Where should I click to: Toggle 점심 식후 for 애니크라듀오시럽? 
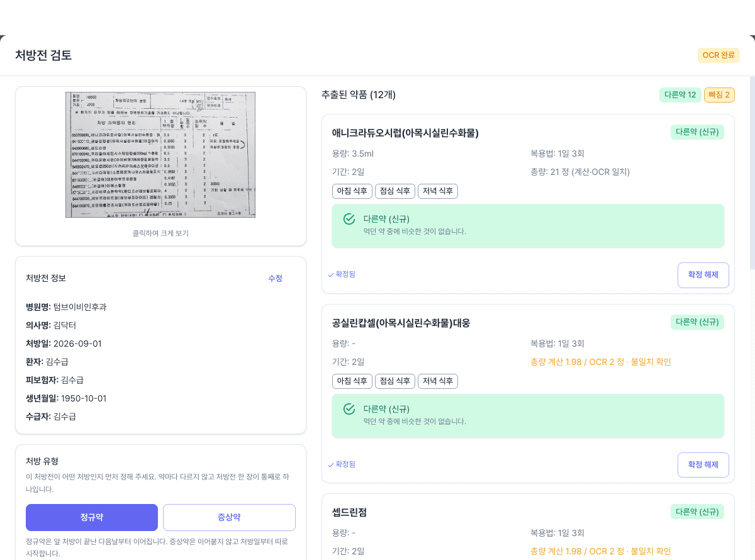coord(395,191)
